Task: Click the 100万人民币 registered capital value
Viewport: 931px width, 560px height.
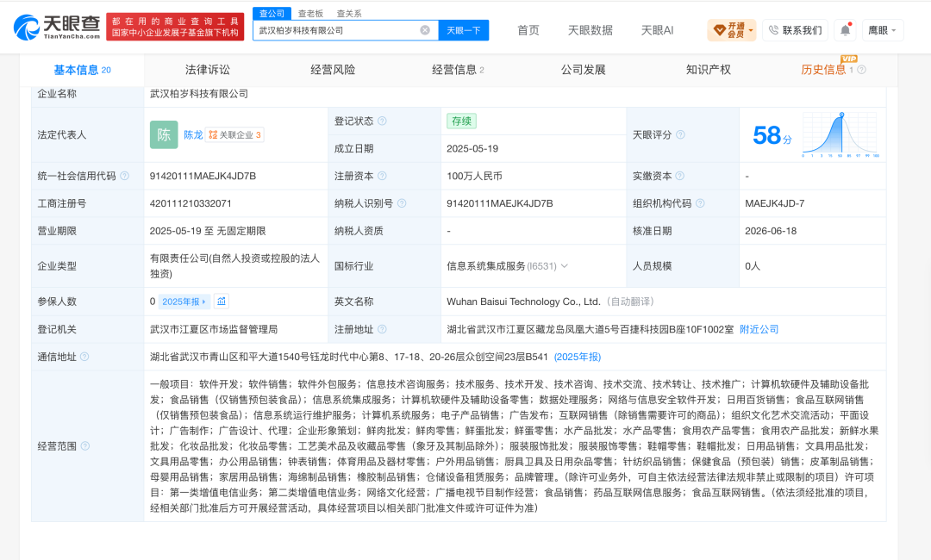Action: click(x=474, y=176)
